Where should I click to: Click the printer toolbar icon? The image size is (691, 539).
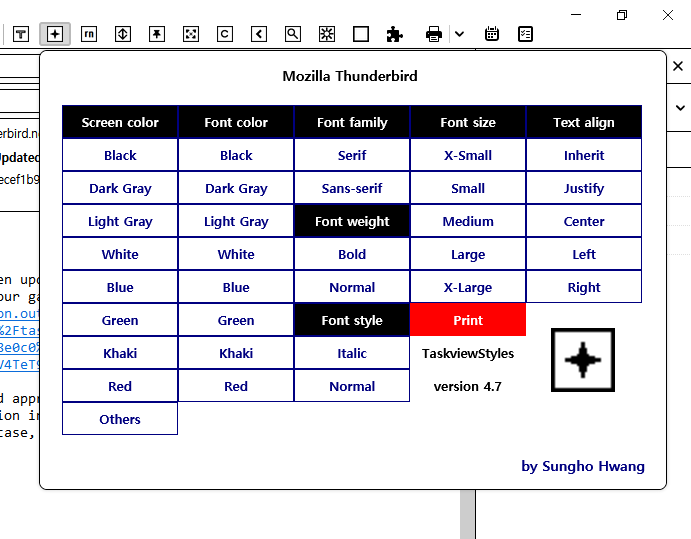(x=434, y=34)
